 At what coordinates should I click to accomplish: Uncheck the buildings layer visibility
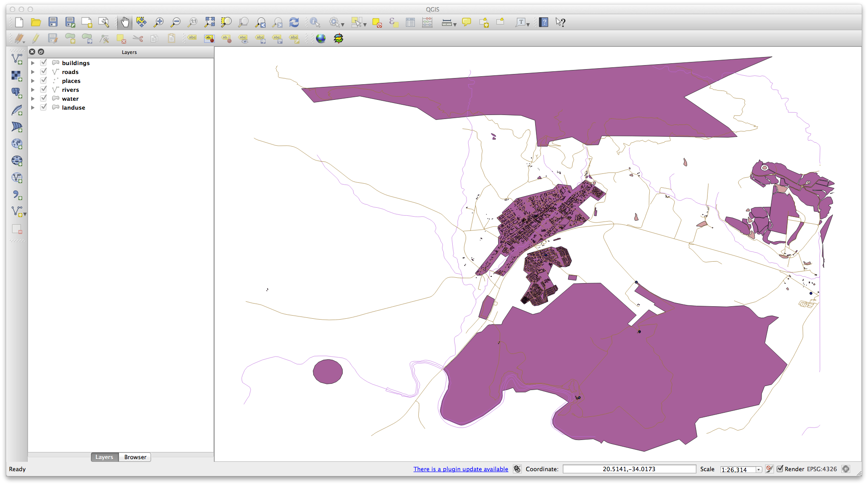click(x=44, y=63)
